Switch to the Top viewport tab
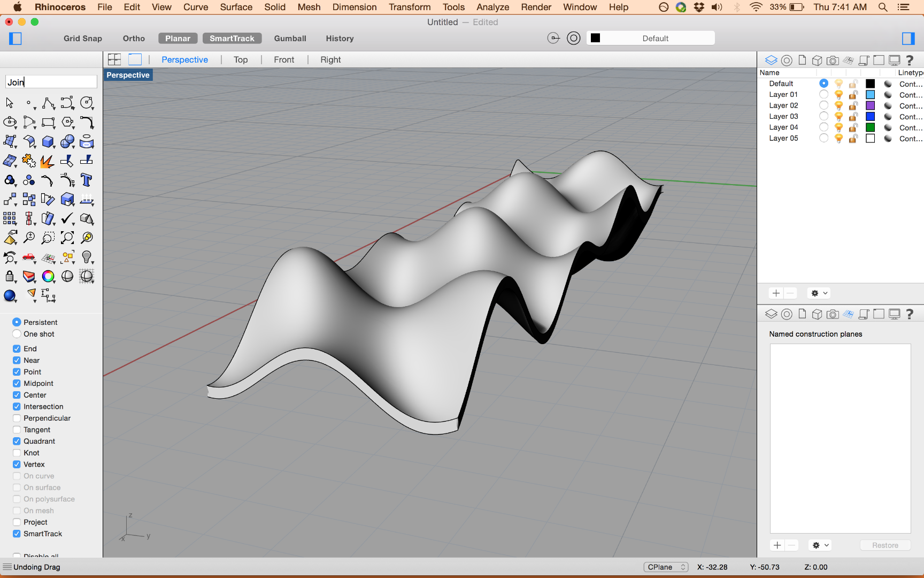 241,59
